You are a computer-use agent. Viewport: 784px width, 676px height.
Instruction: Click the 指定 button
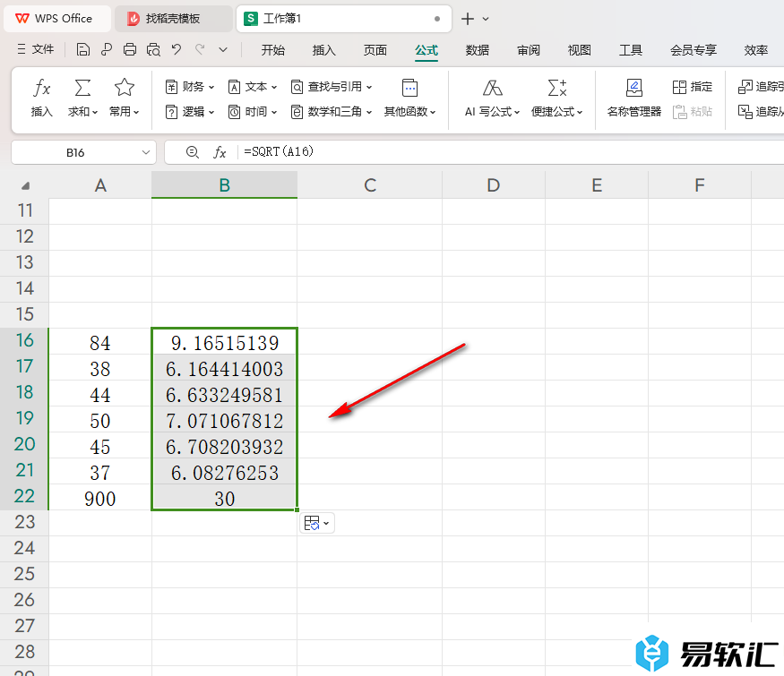point(693,87)
